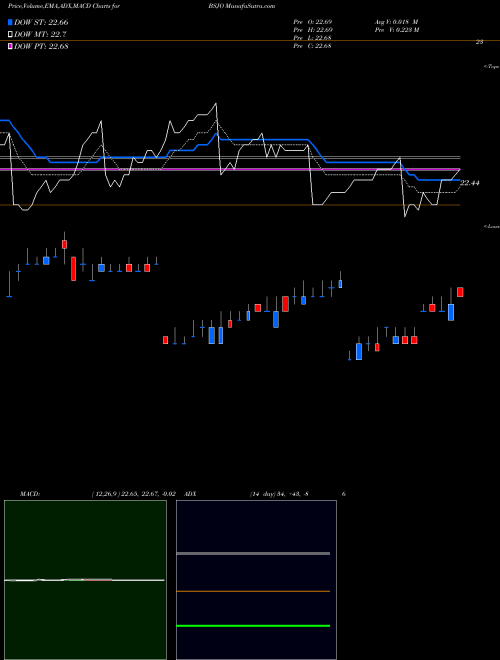Click the '<Lows' marker label
The height and width of the screenshot is (660, 500).
coord(492,226)
